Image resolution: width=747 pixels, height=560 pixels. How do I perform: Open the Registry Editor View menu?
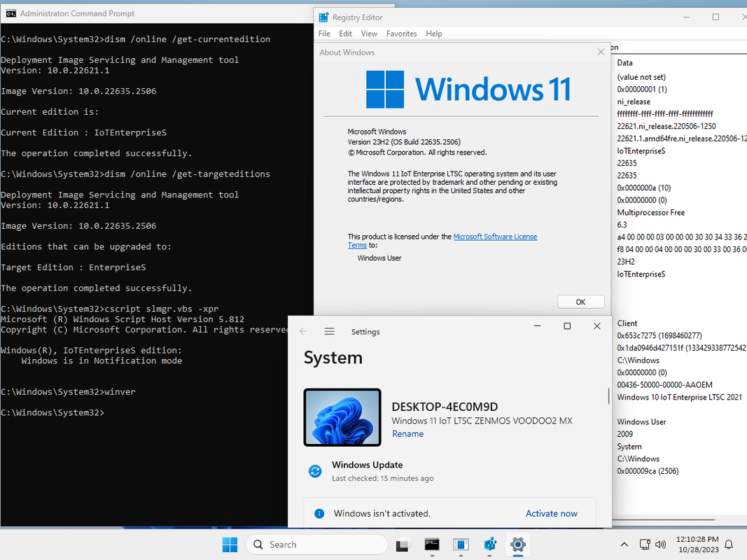pos(369,34)
